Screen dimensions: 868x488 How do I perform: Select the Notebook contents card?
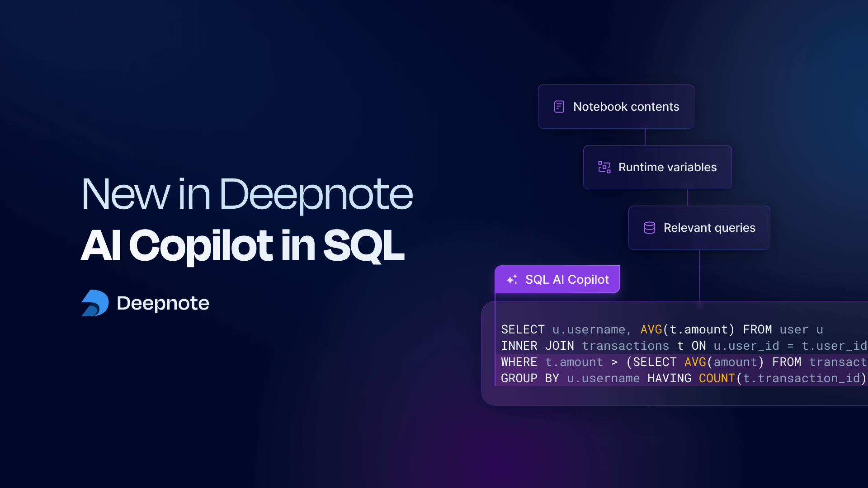coord(616,107)
